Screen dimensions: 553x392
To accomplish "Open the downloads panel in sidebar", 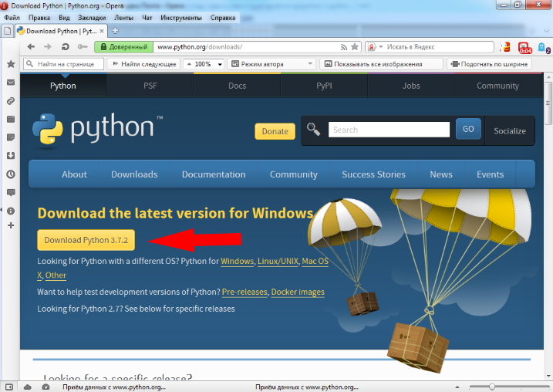I will [11, 155].
